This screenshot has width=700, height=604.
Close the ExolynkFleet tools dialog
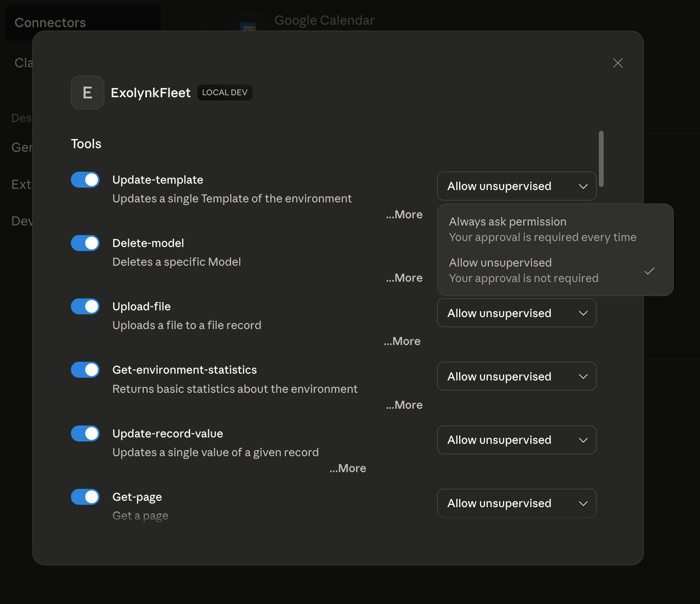tap(618, 63)
